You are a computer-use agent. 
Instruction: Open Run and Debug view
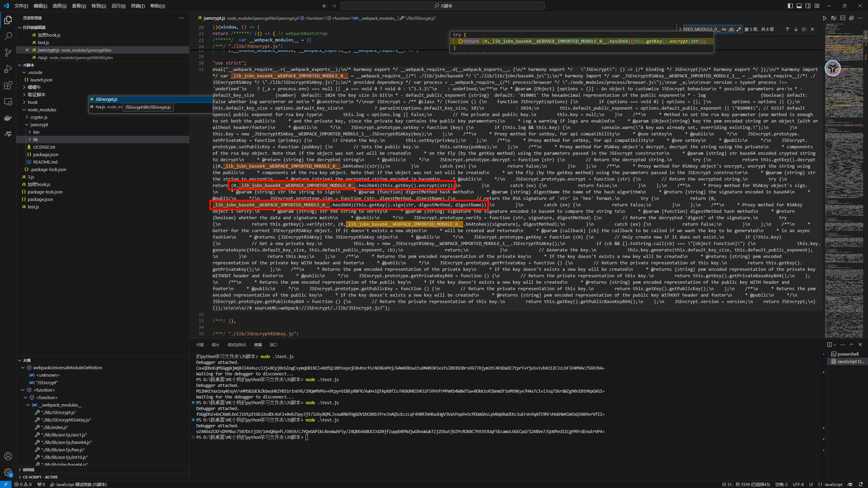coord(8,69)
